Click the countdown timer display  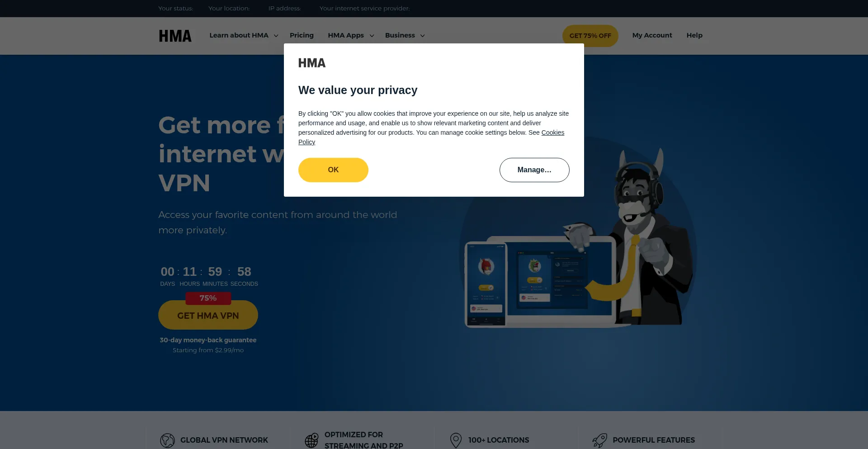[x=209, y=276]
